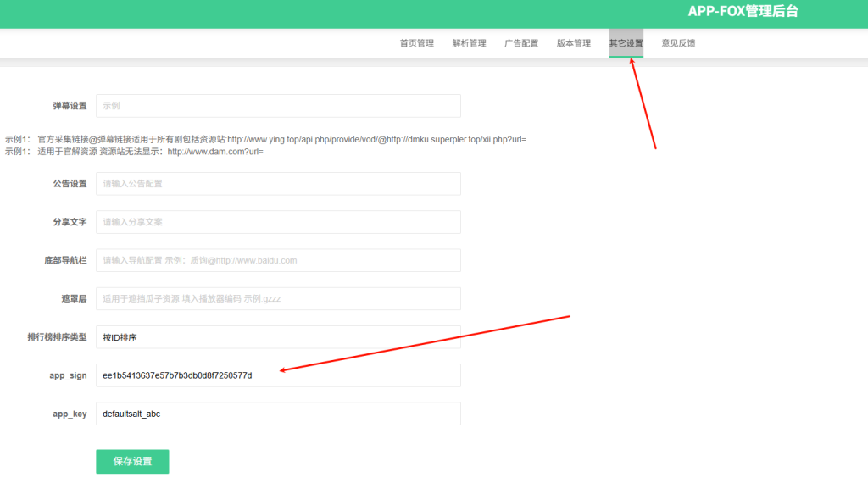Click the app_key field containing defaultsalt_abc
The image size is (868, 483).
click(278, 414)
